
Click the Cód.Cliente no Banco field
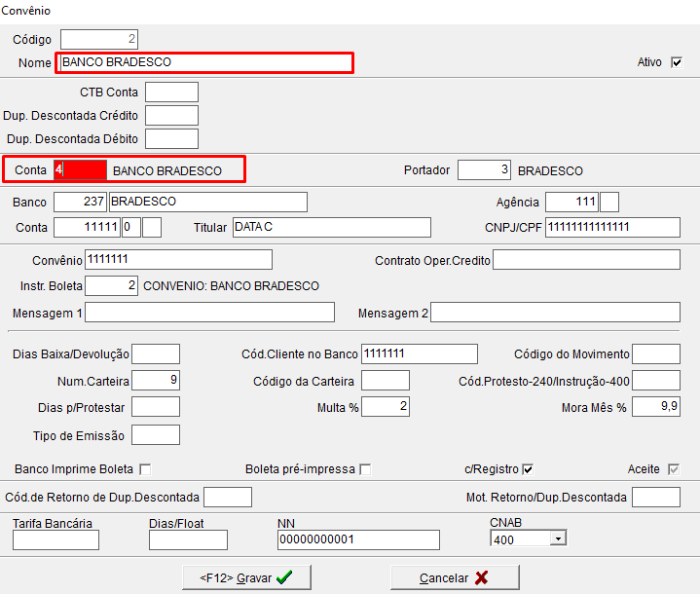[420, 354]
